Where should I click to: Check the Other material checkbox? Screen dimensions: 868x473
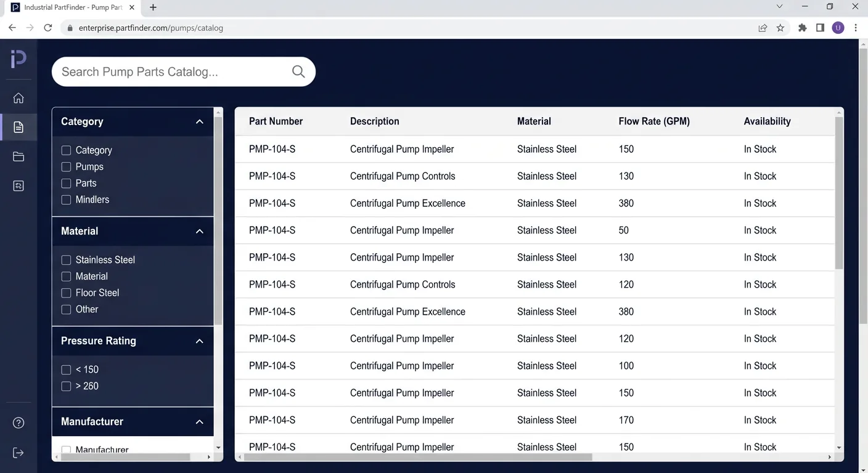click(x=66, y=309)
